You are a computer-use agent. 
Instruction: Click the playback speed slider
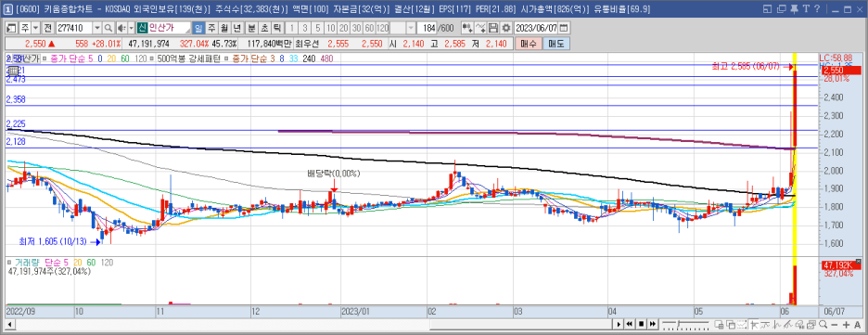[685, 324]
